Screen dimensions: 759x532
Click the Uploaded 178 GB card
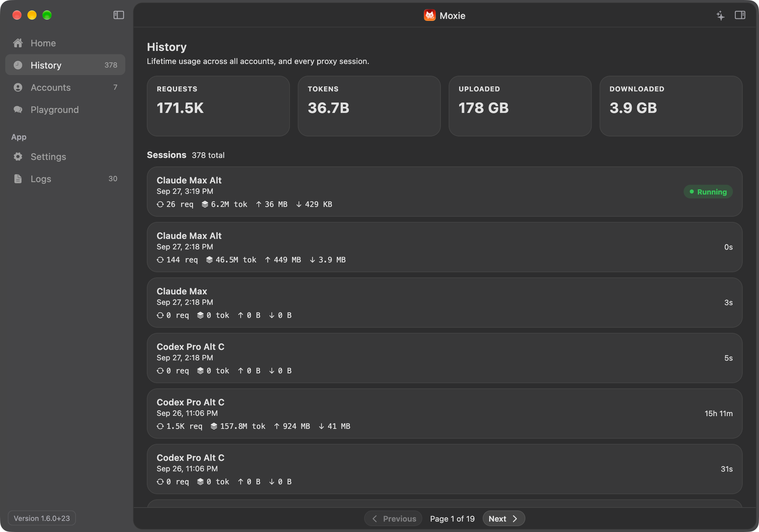[520, 106]
